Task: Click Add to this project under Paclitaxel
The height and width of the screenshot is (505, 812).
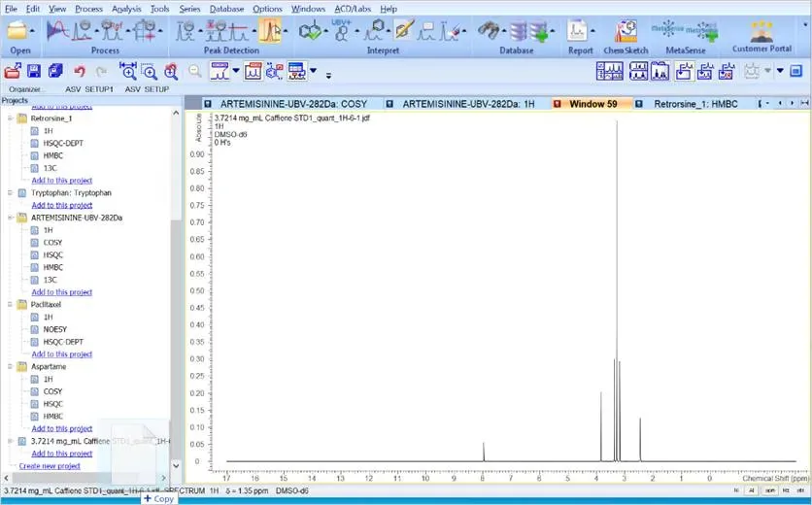Action: [x=61, y=354]
